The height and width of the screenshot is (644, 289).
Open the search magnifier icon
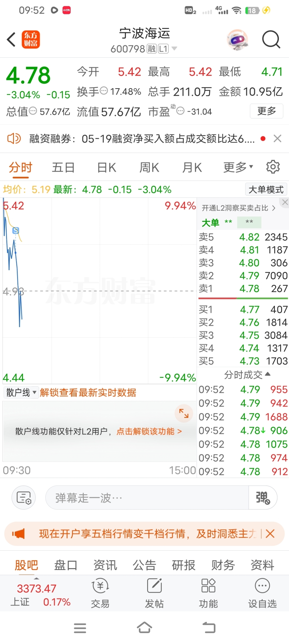tap(271, 40)
